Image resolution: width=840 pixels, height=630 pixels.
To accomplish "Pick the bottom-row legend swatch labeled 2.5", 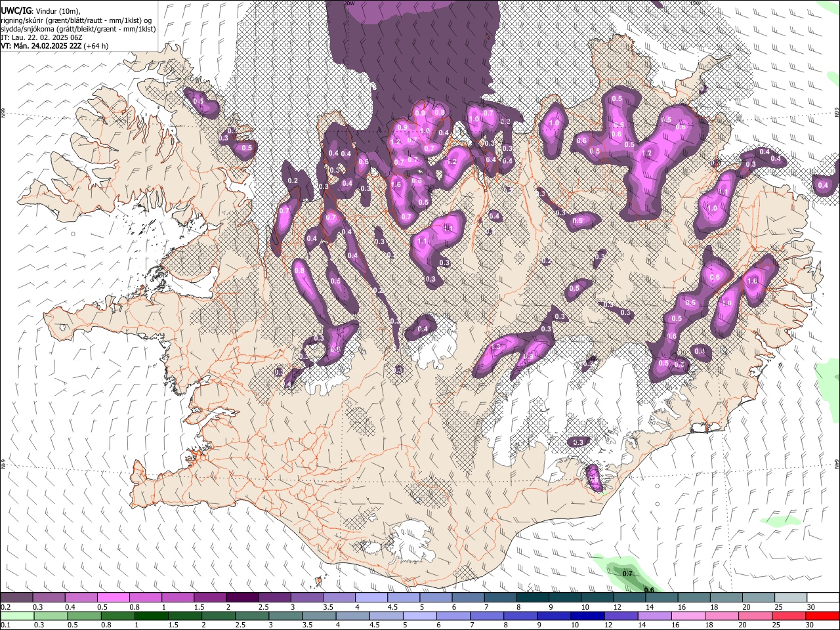I will [252, 616].
